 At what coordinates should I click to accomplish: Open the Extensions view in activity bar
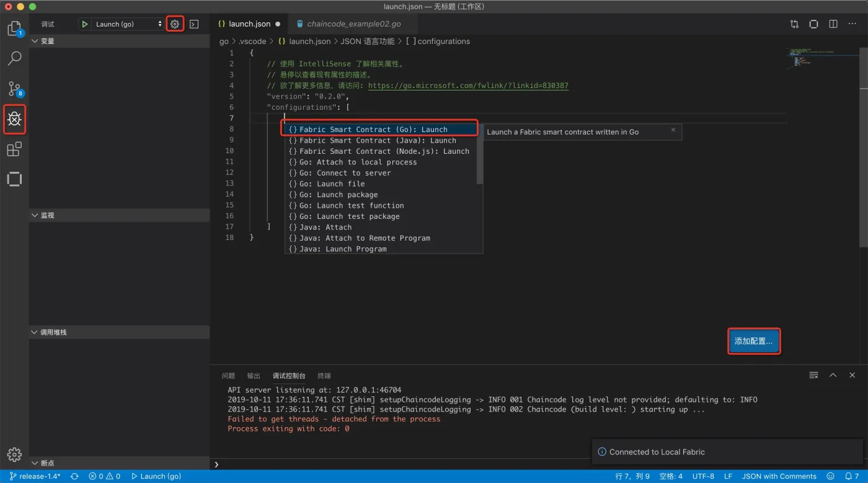point(14,149)
